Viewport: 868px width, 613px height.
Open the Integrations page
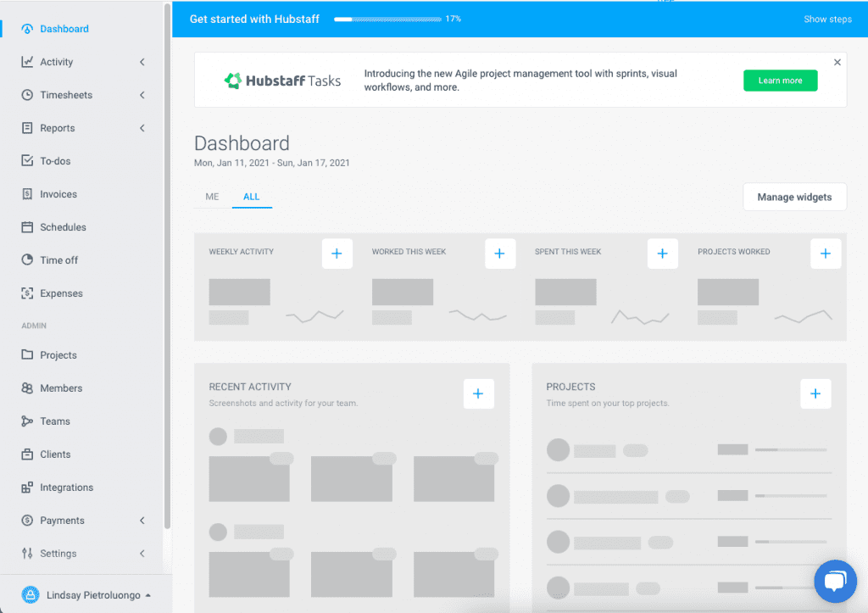[70, 487]
